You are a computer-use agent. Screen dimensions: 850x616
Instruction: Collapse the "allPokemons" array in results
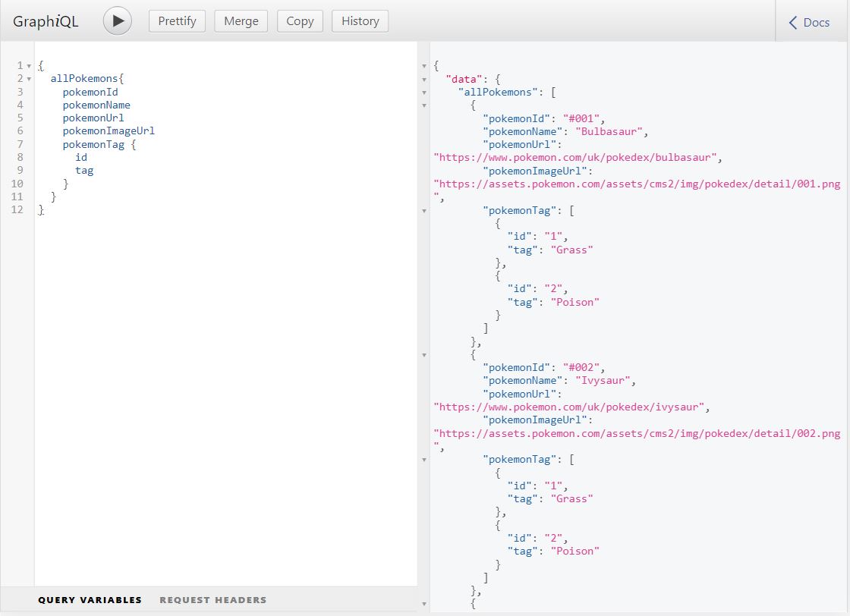(424, 93)
